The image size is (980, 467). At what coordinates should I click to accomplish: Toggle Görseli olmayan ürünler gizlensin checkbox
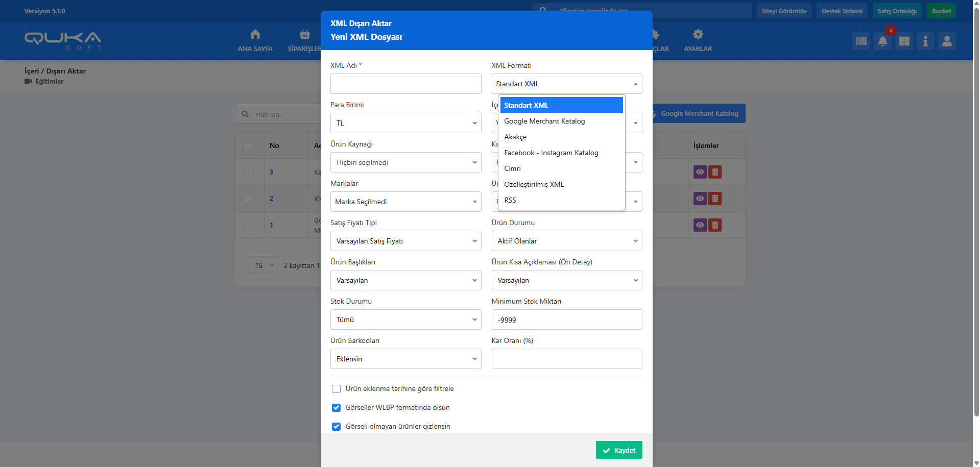(336, 427)
